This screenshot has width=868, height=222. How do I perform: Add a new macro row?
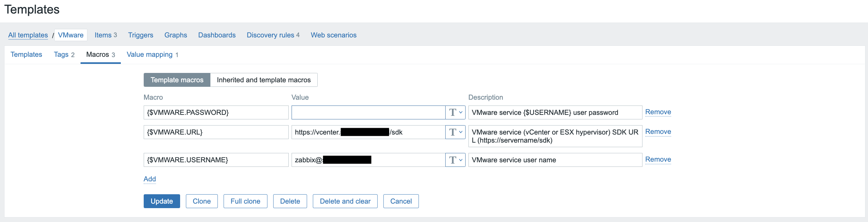coord(149,179)
